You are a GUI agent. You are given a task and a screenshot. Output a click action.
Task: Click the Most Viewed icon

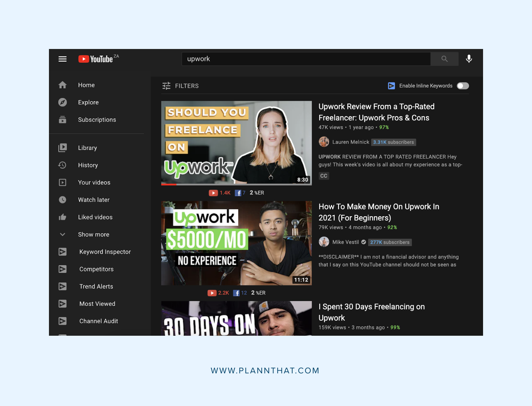tap(62, 304)
